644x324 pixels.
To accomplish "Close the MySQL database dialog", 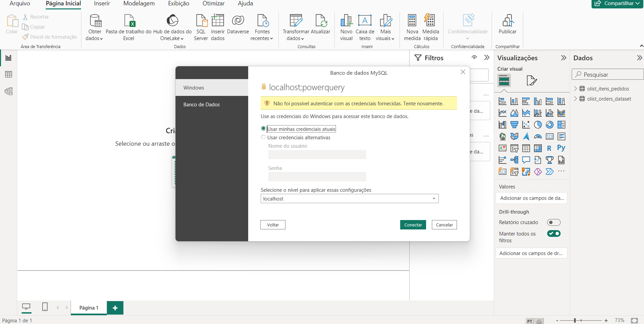I will (463, 72).
